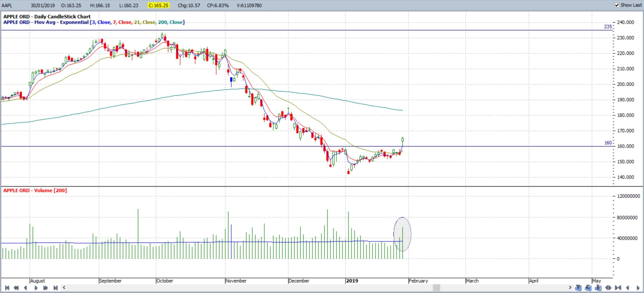Click the November label on the time axis
The height and width of the screenshot is (293, 644).
coord(236,281)
